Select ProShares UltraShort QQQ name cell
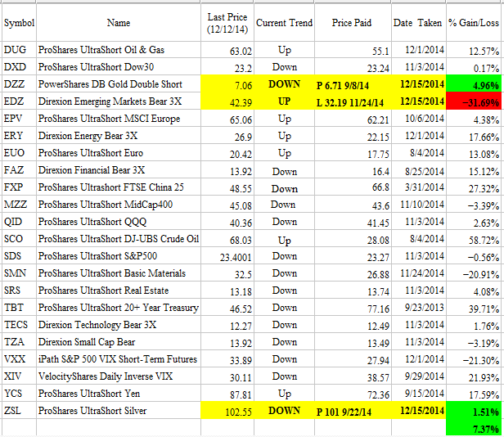 pos(119,222)
